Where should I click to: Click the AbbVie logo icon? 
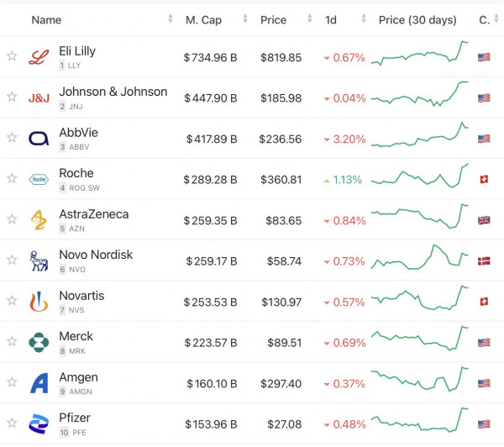39,139
